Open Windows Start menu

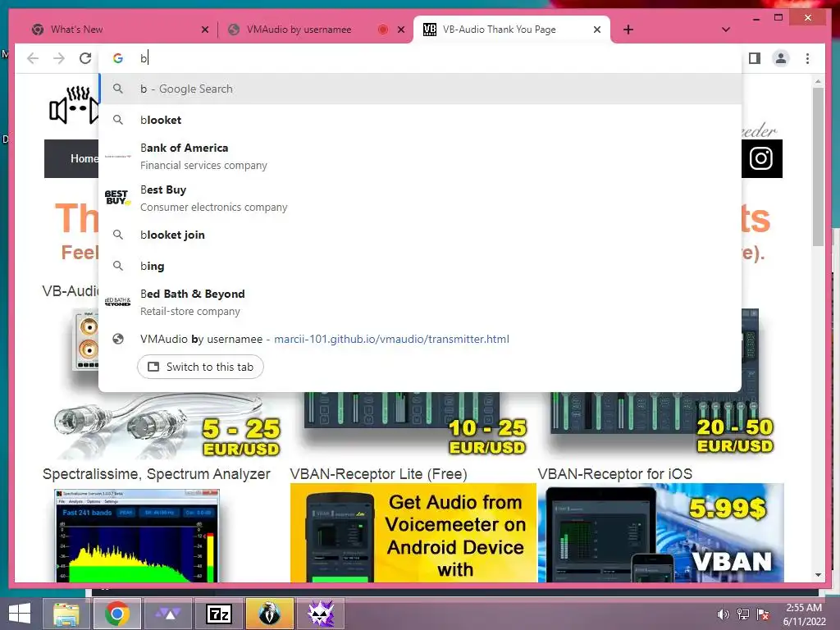(20, 614)
